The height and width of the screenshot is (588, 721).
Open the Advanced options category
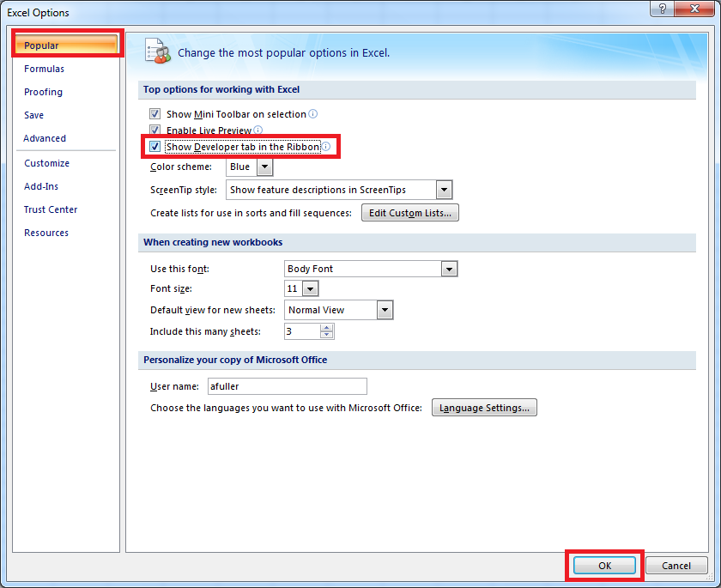45,138
